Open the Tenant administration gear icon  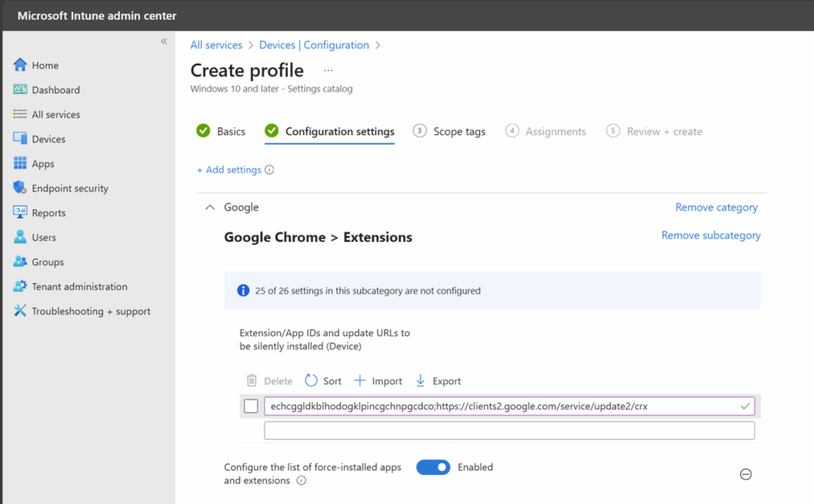(x=20, y=286)
